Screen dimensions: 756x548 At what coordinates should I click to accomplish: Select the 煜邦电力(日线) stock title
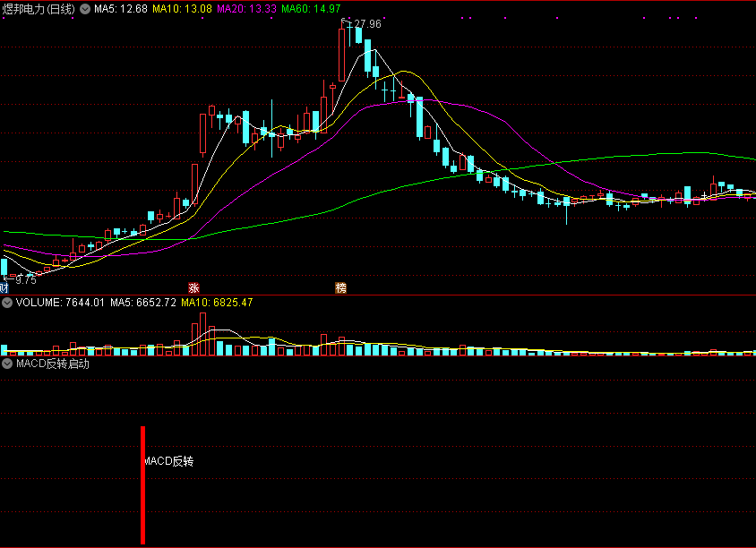[39, 9]
